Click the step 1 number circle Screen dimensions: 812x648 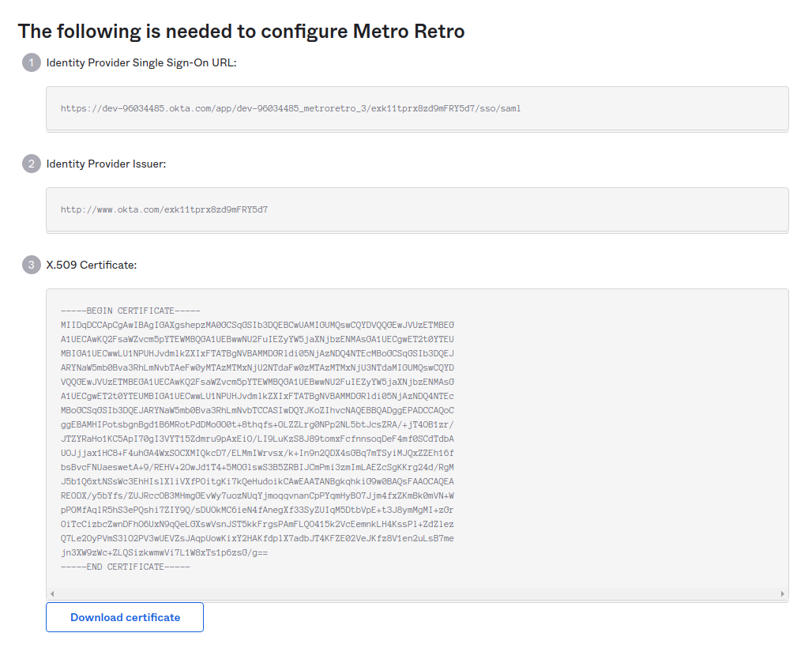(x=32, y=62)
